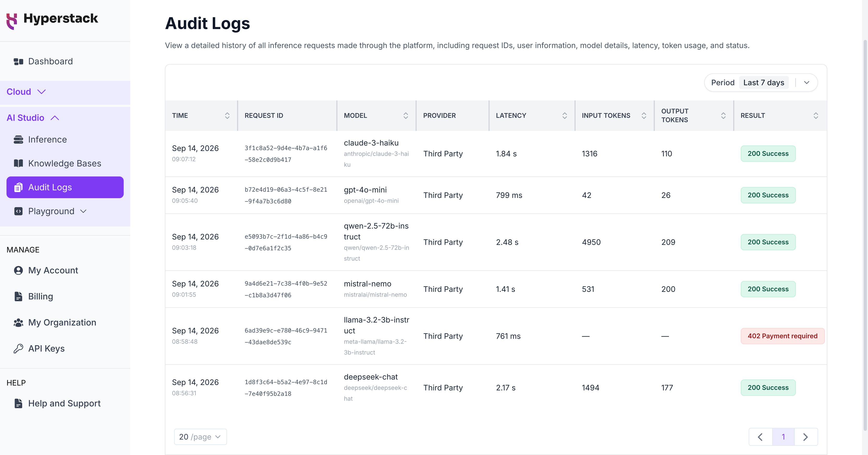Click the Inference stack icon
The height and width of the screenshot is (455, 868).
pos(18,140)
